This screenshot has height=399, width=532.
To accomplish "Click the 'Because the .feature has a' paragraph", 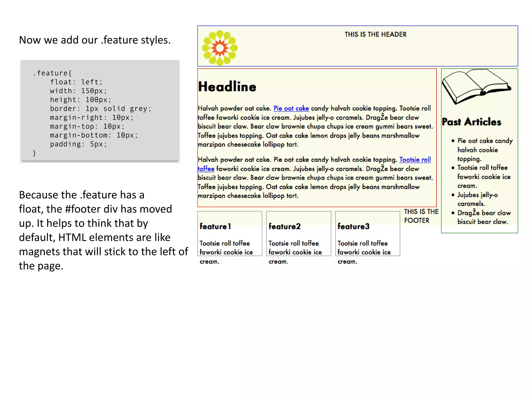I will click(103, 230).
